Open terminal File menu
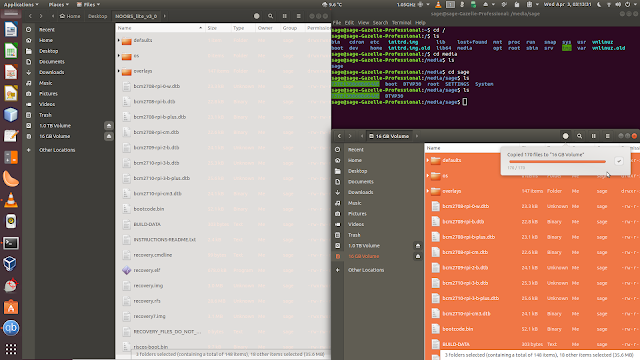 (337, 22)
